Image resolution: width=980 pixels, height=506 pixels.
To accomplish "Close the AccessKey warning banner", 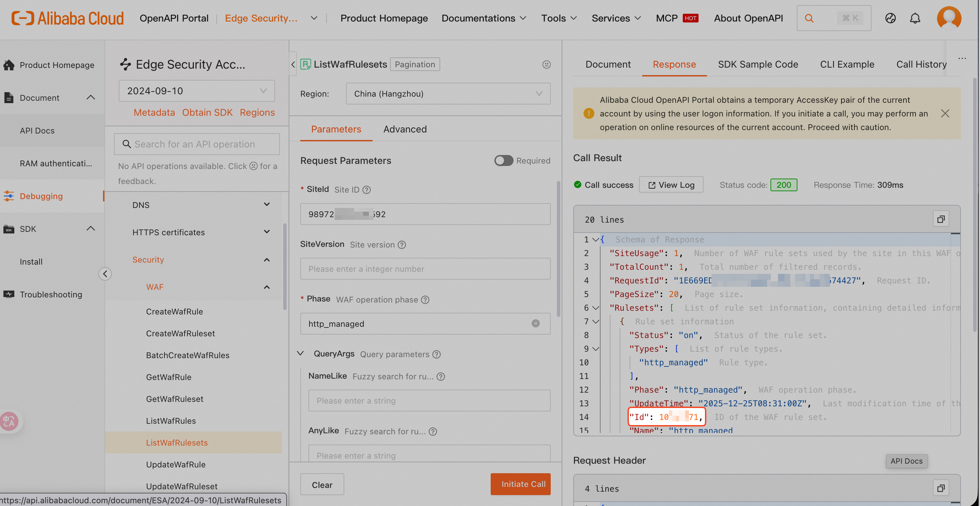I will (945, 113).
